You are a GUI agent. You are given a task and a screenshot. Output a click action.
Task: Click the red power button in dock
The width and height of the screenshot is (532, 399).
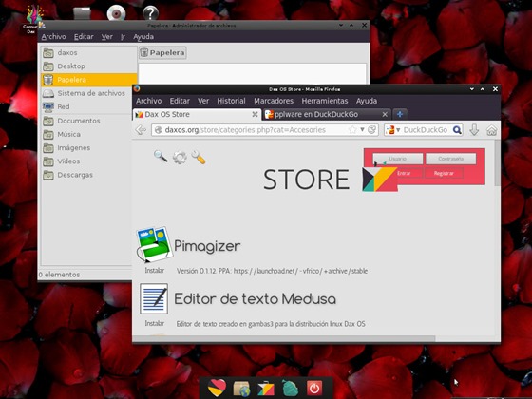click(314, 388)
